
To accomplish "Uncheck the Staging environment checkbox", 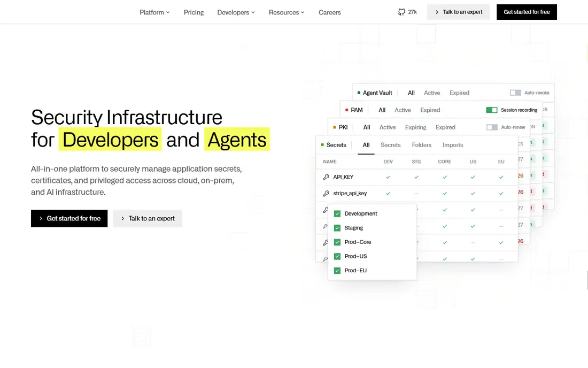I will [337, 228].
